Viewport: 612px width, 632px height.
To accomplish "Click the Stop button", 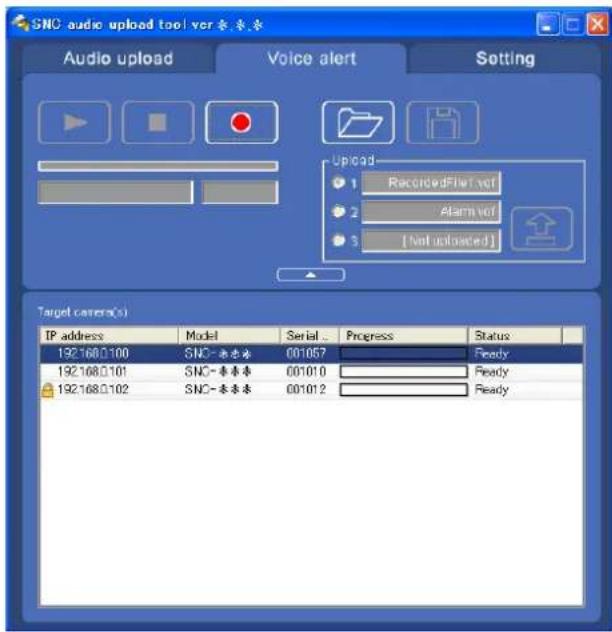I will pos(158,123).
